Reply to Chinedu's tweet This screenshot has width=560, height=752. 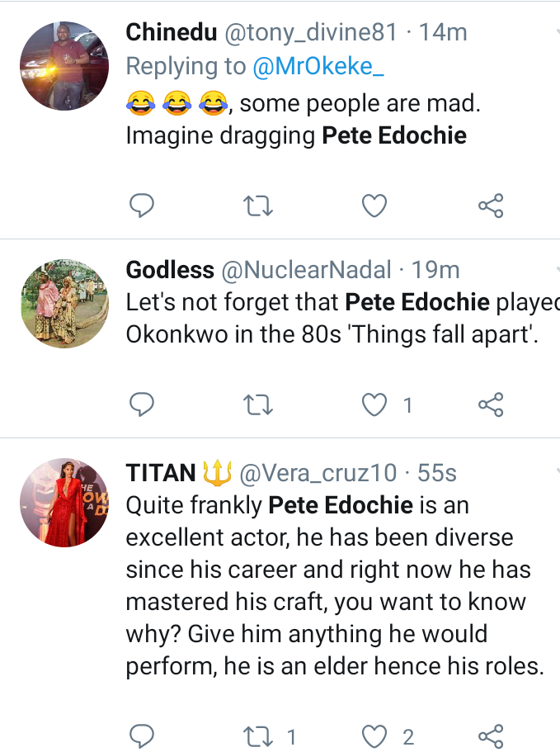144,206
